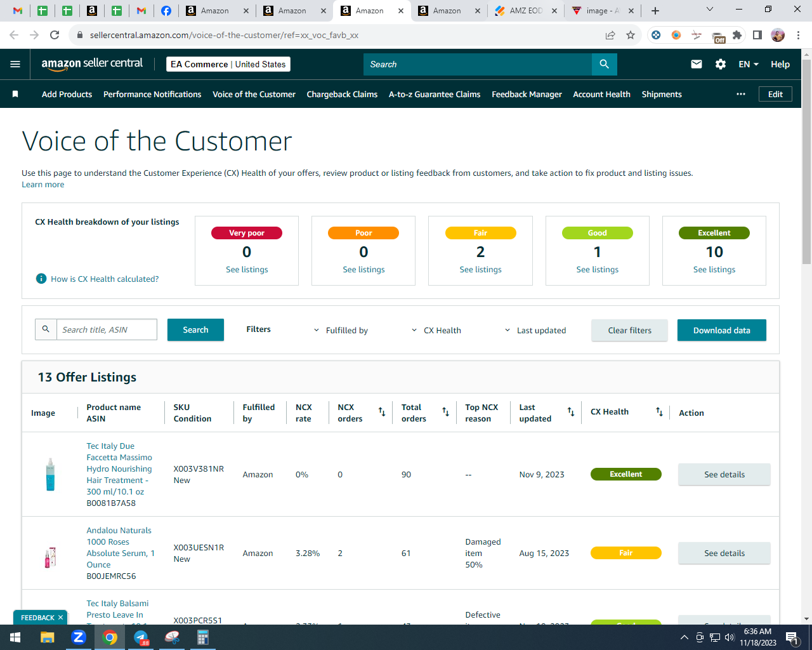Click the Download data button
Viewport: 812px width, 650px height.
coord(721,330)
